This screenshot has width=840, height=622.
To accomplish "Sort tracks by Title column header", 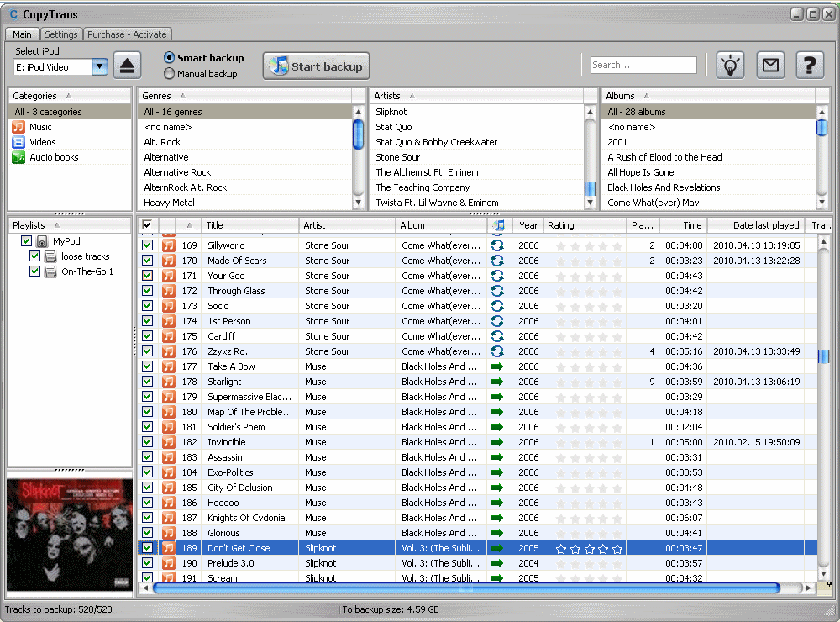I will [249, 225].
